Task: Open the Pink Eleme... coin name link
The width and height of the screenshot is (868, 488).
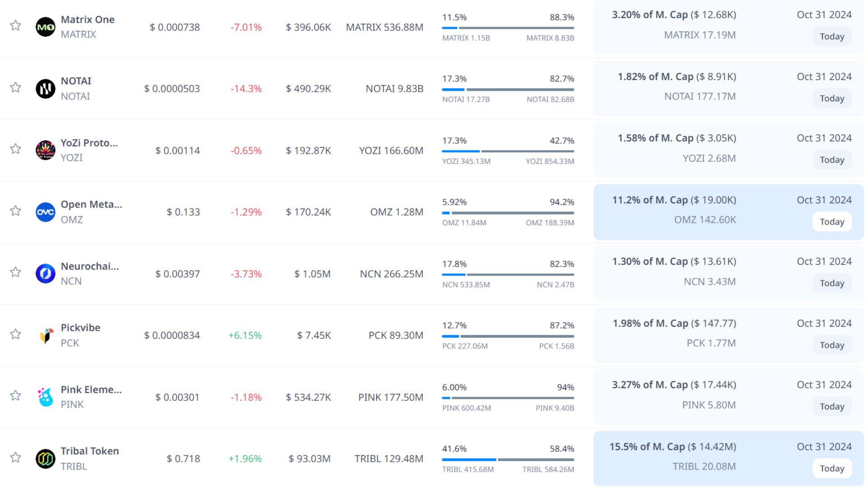Action: 91,389
